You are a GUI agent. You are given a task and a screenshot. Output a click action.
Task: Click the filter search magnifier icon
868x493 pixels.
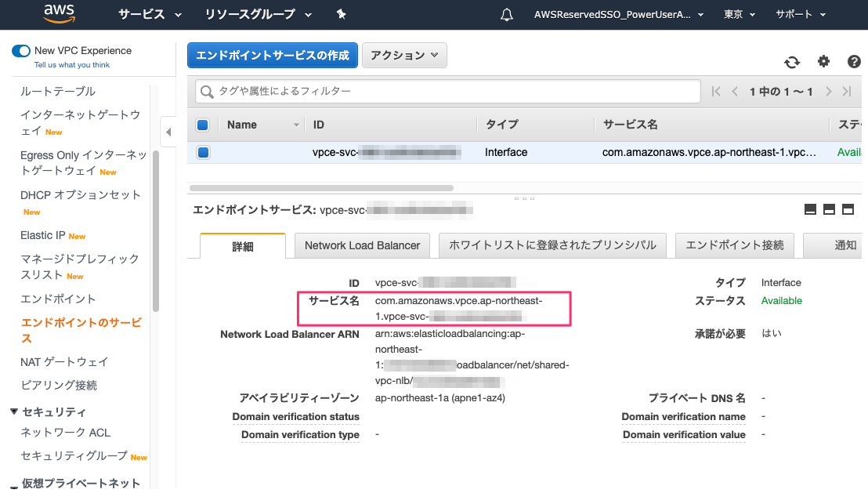(x=207, y=92)
